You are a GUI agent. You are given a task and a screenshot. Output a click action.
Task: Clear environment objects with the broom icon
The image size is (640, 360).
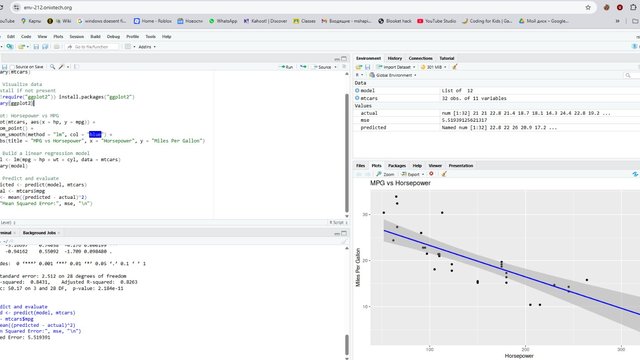(x=454, y=67)
